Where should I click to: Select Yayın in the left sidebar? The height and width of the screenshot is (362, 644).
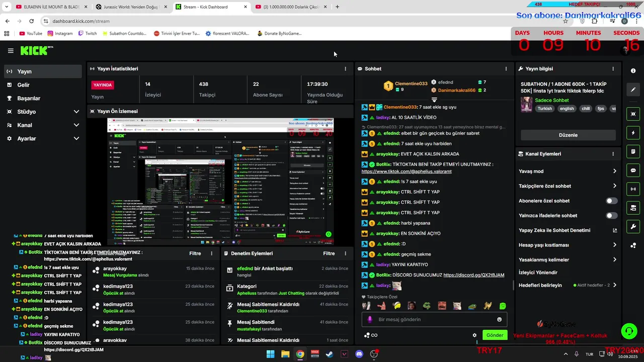pos(43,71)
